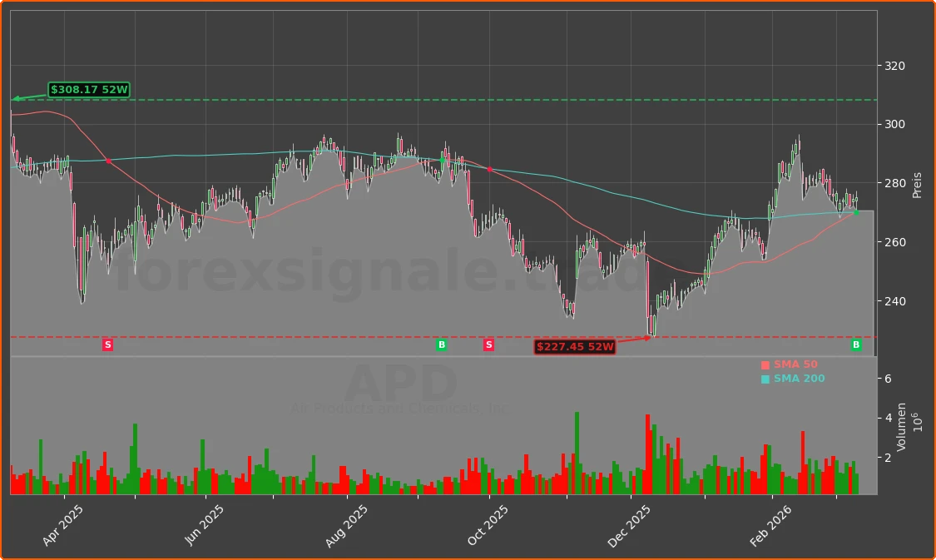Select the $227.45 52W low label

tap(575, 347)
